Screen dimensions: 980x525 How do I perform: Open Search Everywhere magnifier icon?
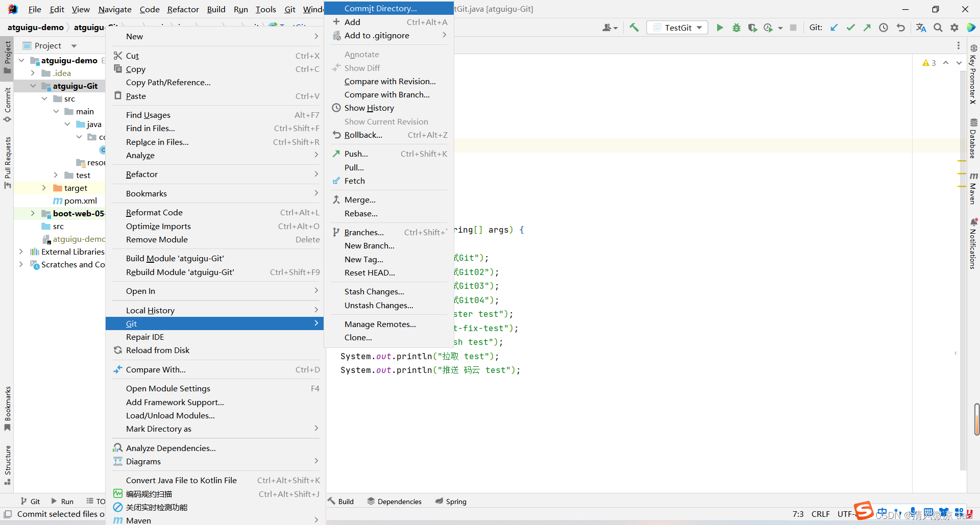938,28
